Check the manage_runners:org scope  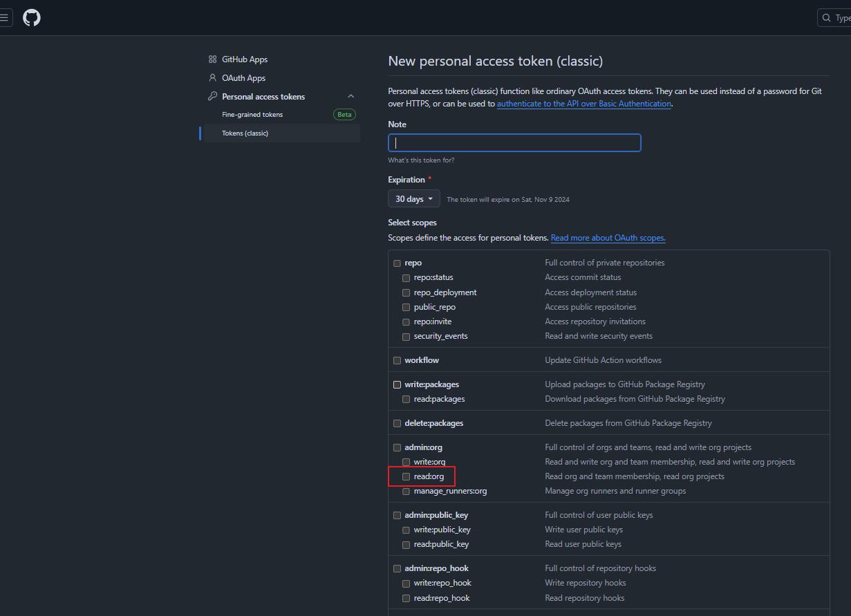pos(406,492)
